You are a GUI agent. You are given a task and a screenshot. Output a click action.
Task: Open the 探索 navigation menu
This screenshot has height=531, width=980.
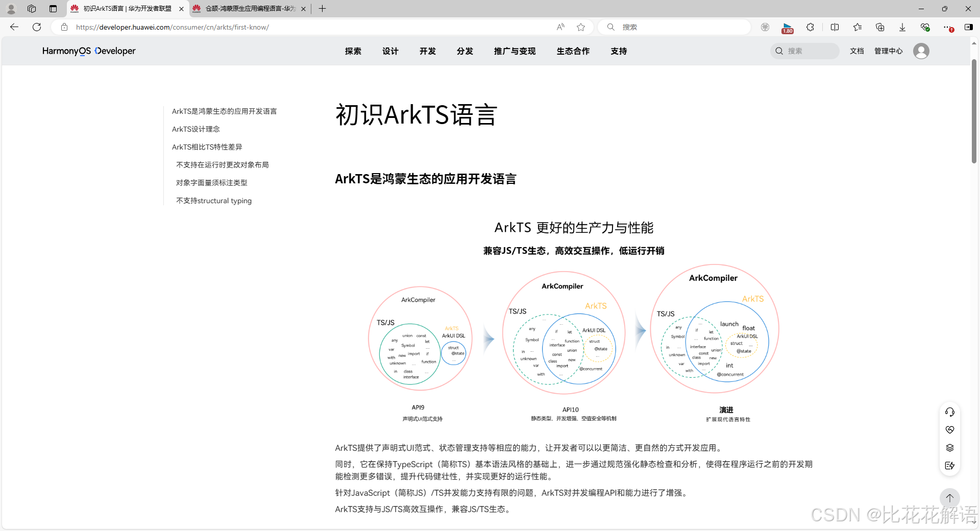[353, 51]
